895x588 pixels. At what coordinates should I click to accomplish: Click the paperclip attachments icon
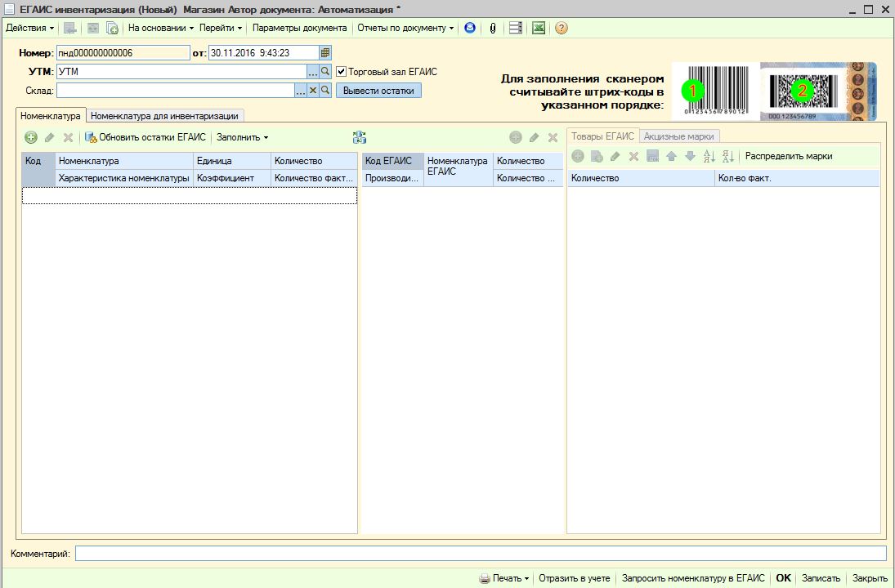(493, 28)
